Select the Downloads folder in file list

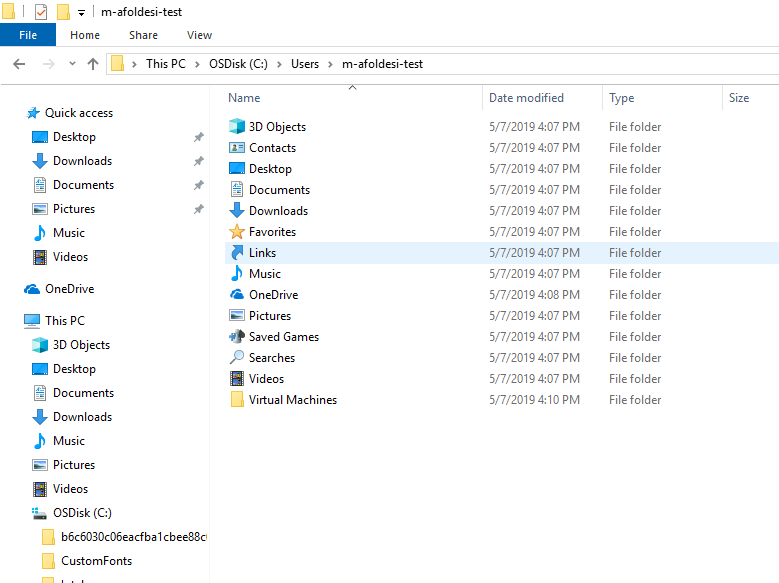pos(278,211)
